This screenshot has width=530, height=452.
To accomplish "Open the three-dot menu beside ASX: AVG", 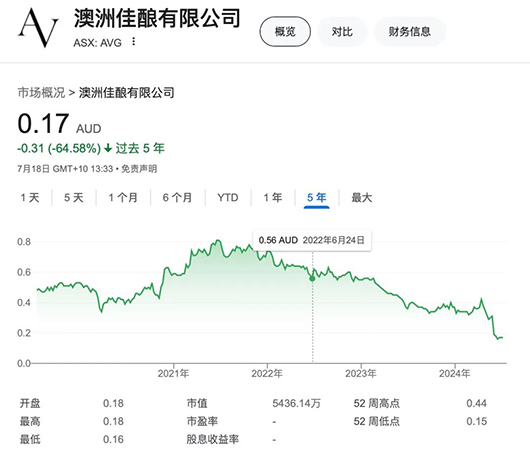I will pyautogui.click(x=134, y=41).
